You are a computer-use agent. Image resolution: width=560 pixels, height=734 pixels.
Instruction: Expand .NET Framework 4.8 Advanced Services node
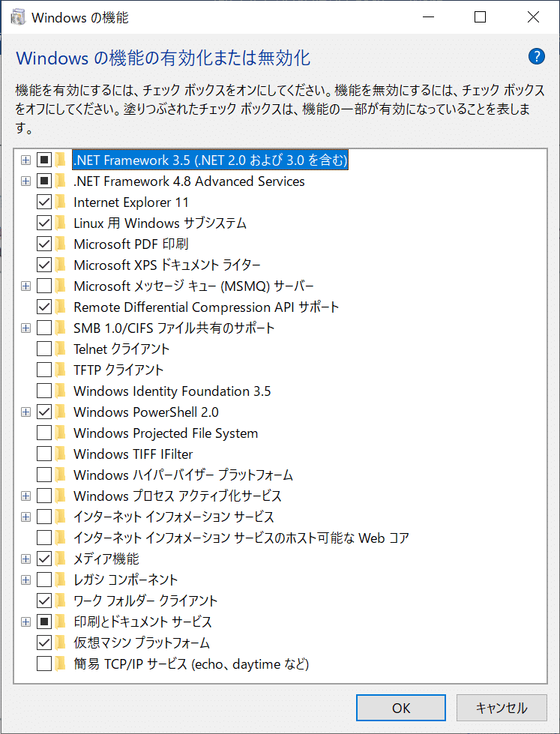25,181
